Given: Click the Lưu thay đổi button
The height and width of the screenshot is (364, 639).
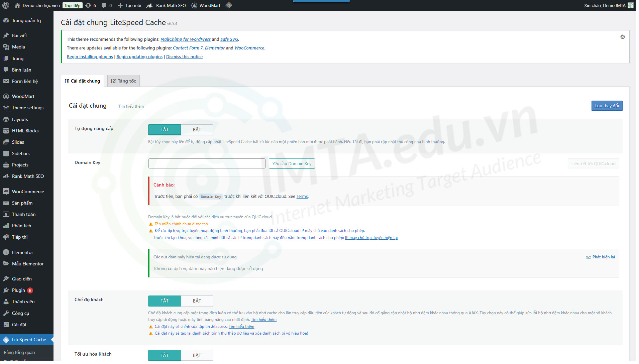Looking at the screenshot, I should 607,106.
